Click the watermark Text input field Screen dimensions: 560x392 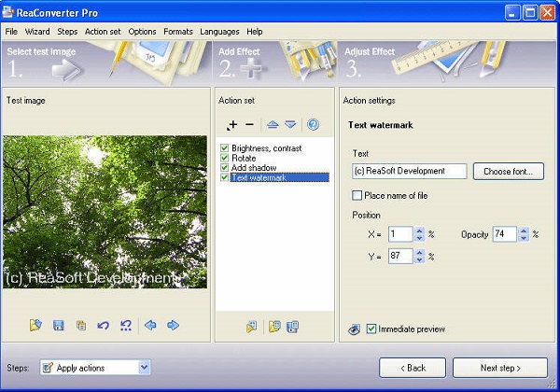point(410,171)
